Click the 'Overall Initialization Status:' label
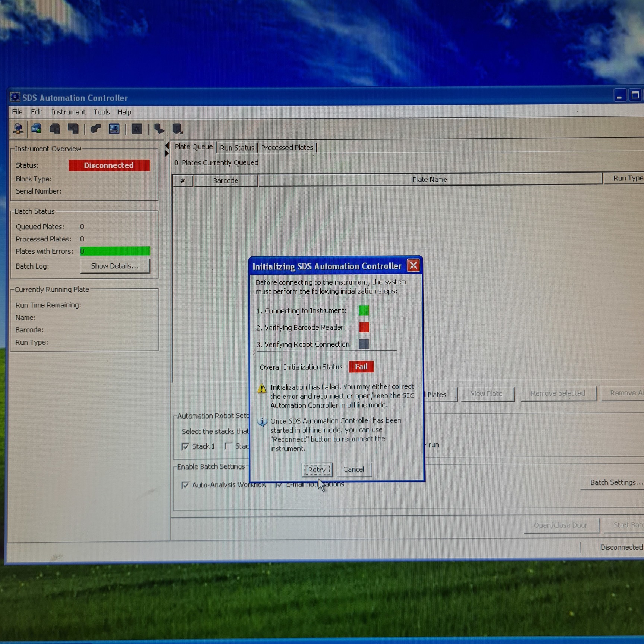Viewport: 644px width, 644px height. pyautogui.click(x=302, y=367)
